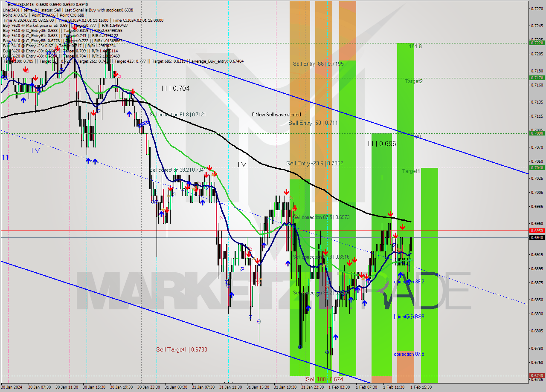
Task: Click the '1 Feb 11:30' time label
Action: pos(394,387)
